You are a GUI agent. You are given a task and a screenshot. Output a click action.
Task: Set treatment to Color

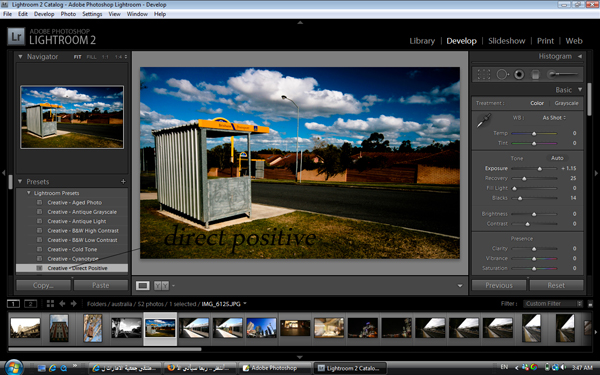536,103
